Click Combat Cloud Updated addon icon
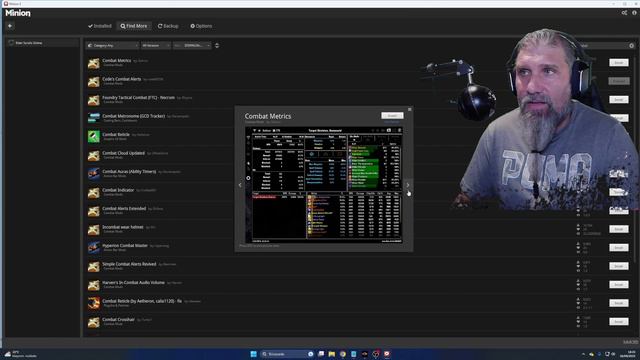This screenshot has height=360, width=640. 93,155
